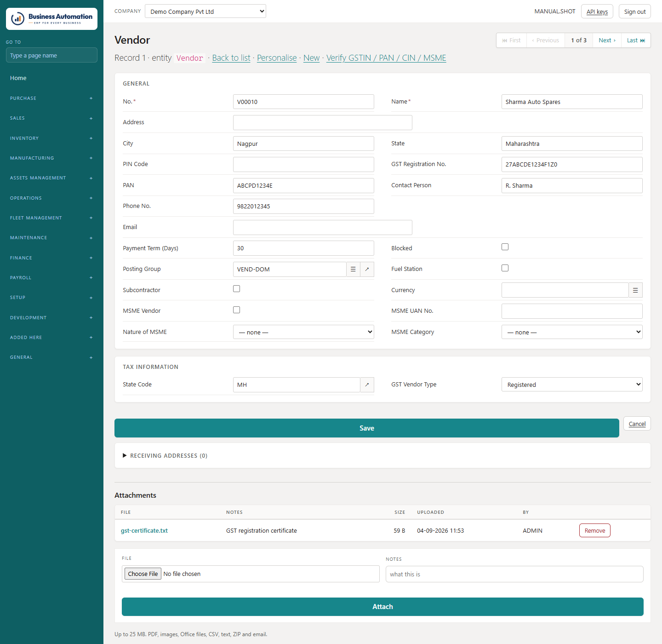Image resolution: width=662 pixels, height=644 pixels.
Task: Open the Personalise link
Action: point(277,58)
